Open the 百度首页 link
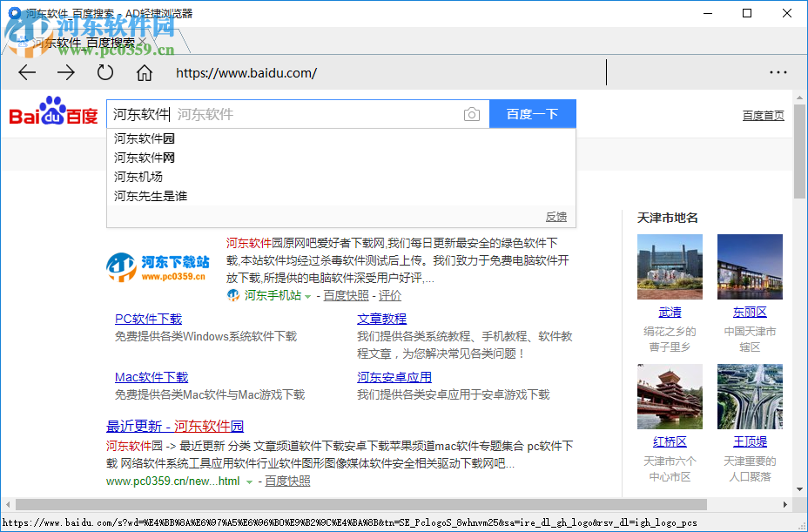This screenshot has height=532, width=808. pyautogui.click(x=763, y=116)
